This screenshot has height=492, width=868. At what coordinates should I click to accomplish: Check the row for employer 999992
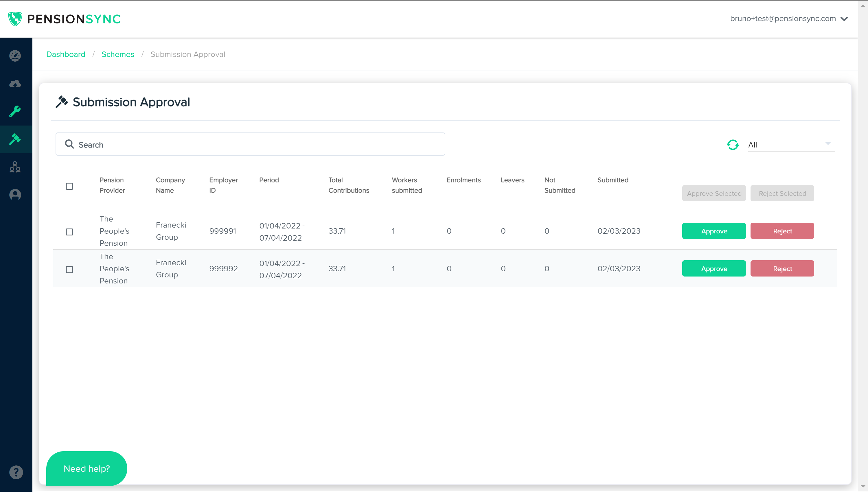[x=69, y=269]
